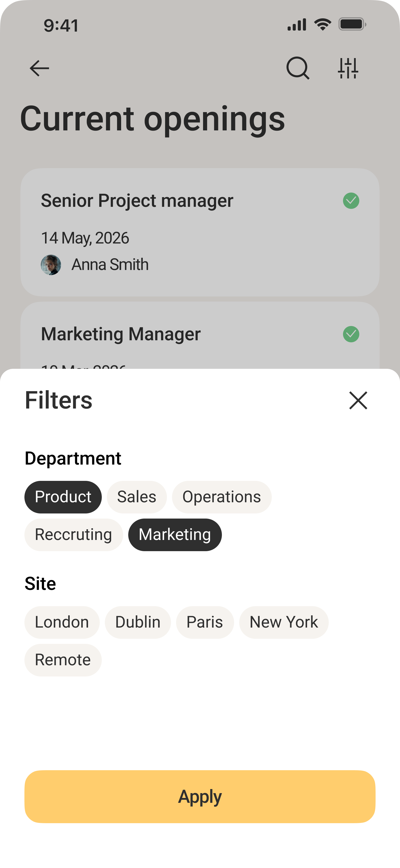Click the Apply button
Screen dimensions: 400x868
[x=200, y=797]
